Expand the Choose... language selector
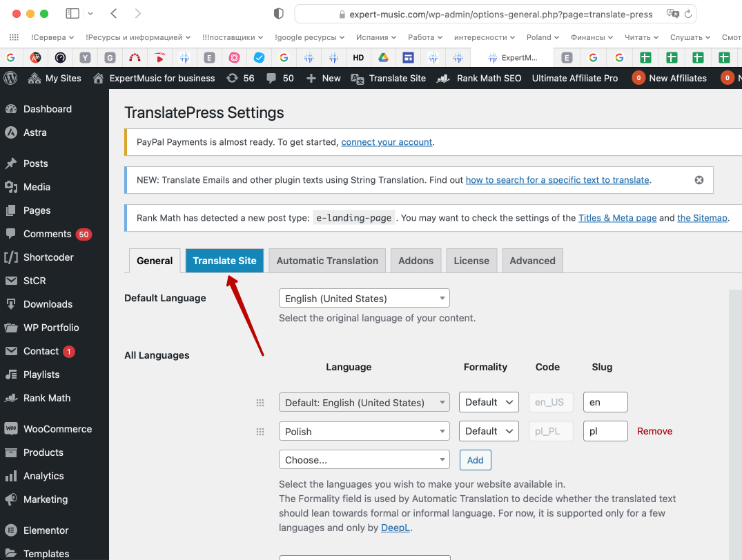The image size is (742, 560). [364, 460]
